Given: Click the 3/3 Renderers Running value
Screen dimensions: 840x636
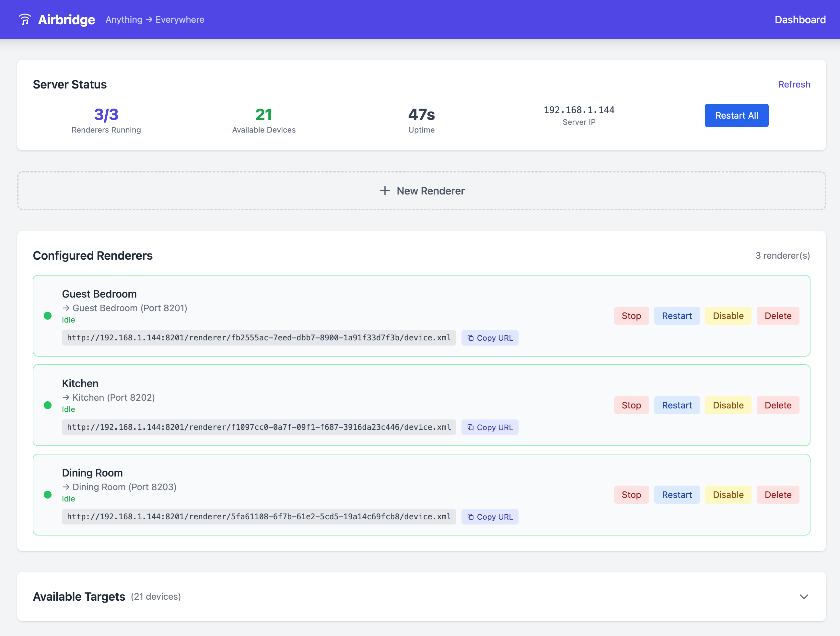Looking at the screenshot, I should (106, 114).
